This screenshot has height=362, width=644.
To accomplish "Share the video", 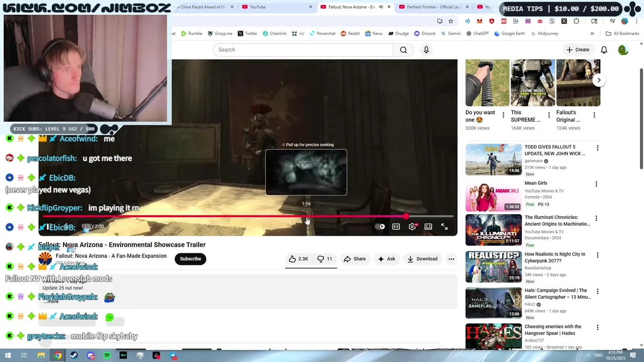I will pyautogui.click(x=355, y=259).
